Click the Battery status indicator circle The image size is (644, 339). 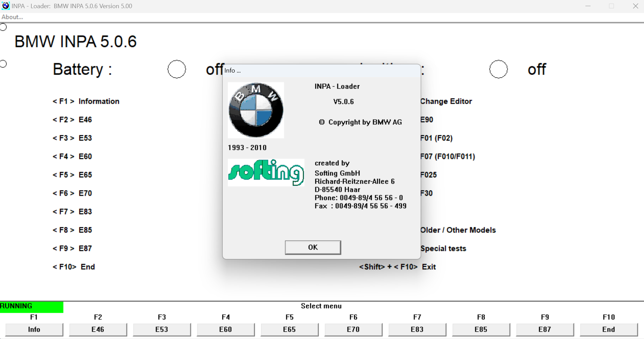[177, 69]
